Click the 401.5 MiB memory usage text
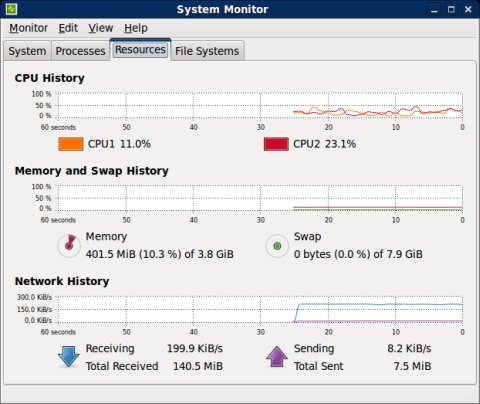The height and width of the screenshot is (404, 480). tap(160, 254)
